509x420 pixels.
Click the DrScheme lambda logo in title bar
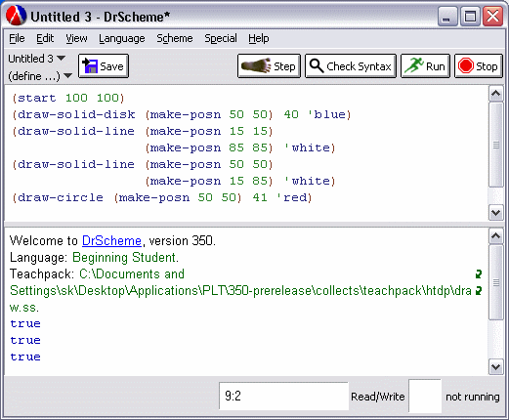pyautogui.click(x=16, y=16)
